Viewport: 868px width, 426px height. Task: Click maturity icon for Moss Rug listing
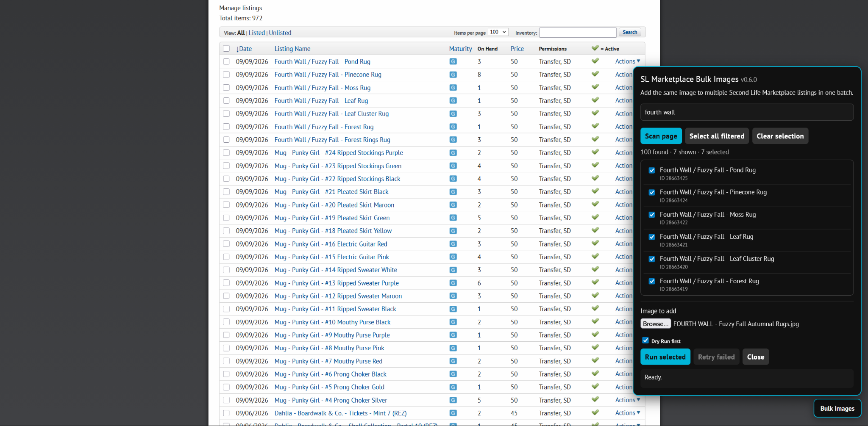click(453, 88)
